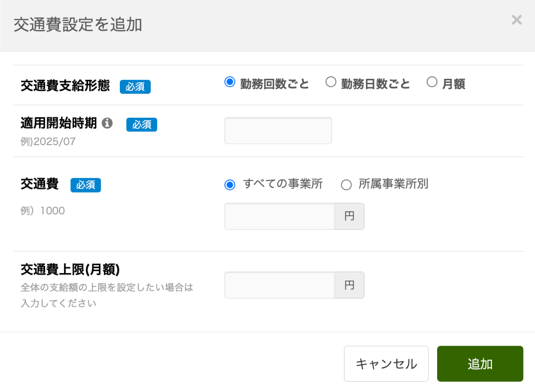Choose the 月額 payment type
The image size is (535, 392).
click(432, 82)
